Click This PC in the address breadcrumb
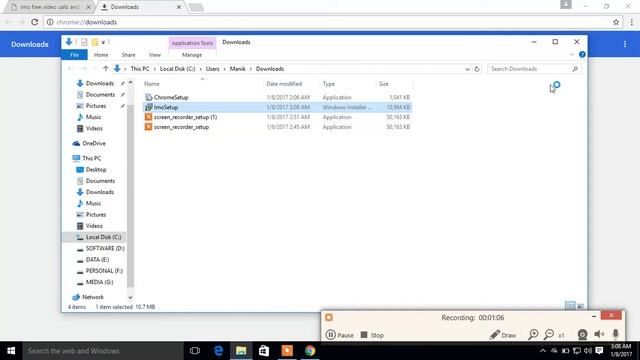640x360 pixels. [x=140, y=69]
